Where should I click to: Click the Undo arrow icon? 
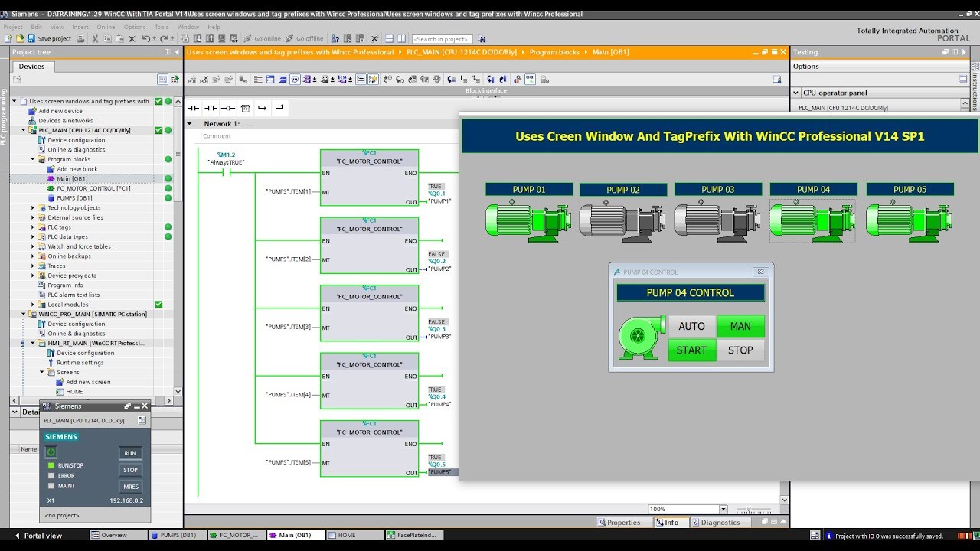[147, 38]
